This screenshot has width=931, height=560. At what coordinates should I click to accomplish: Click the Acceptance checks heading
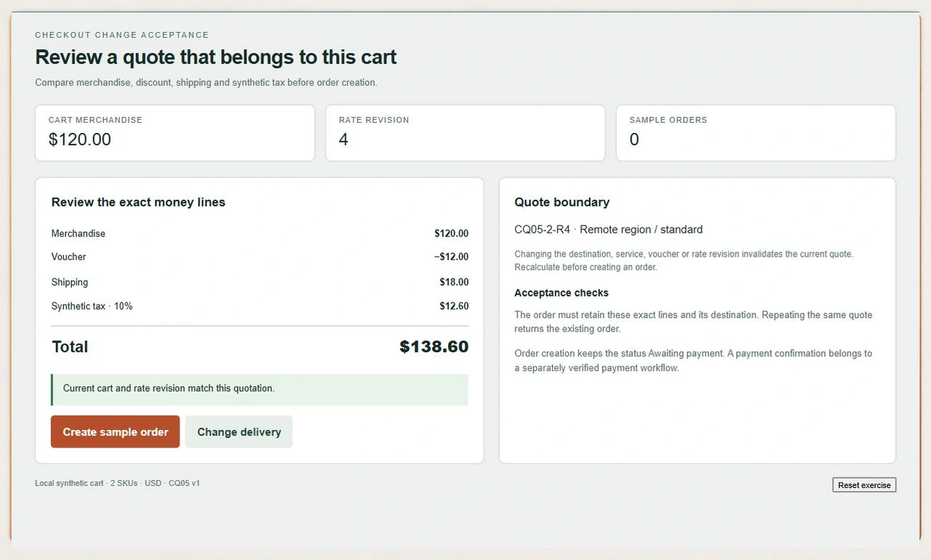(x=562, y=293)
